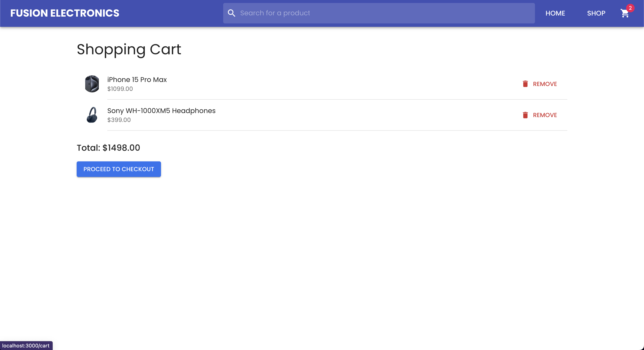
Task: Click the Sony headphones thumbnail image
Action: 92,115
